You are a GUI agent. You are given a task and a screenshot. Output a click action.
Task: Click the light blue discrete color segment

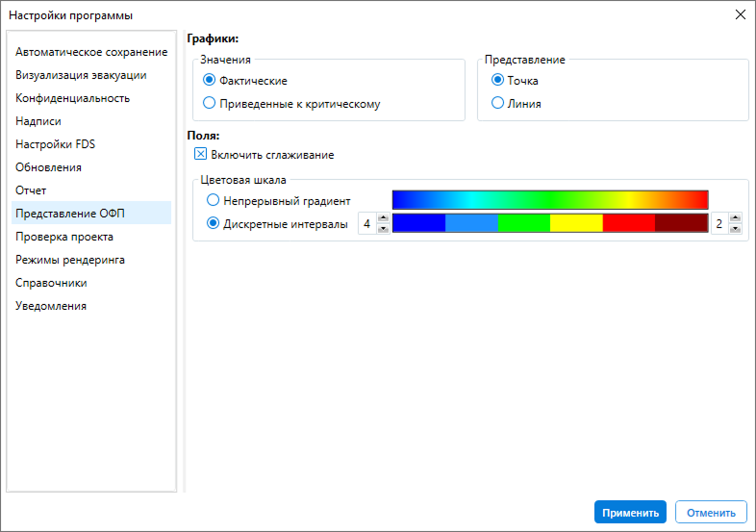click(471, 223)
